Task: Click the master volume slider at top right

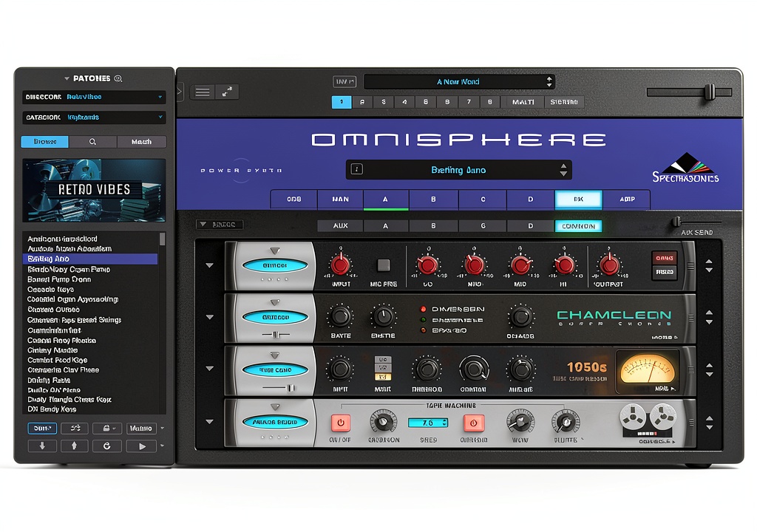Action: [x=690, y=92]
